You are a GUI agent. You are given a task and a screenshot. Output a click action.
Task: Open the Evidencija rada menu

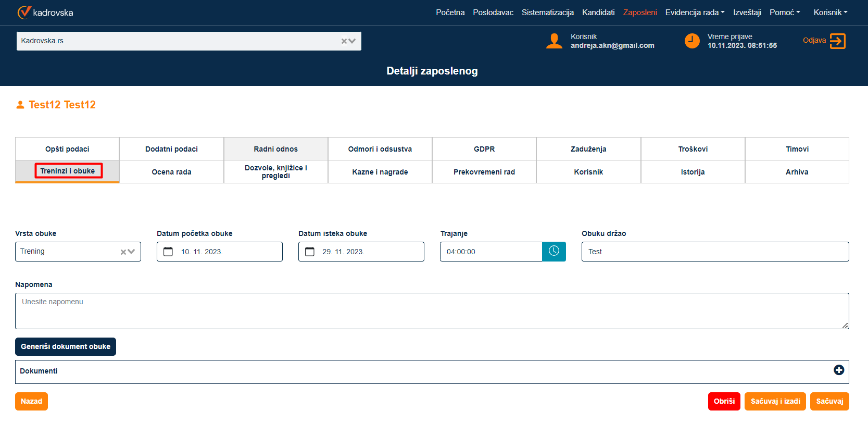[694, 13]
